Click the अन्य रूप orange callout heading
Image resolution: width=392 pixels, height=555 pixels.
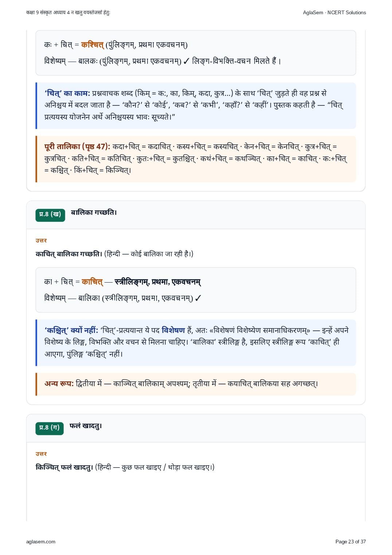(59, 384)
